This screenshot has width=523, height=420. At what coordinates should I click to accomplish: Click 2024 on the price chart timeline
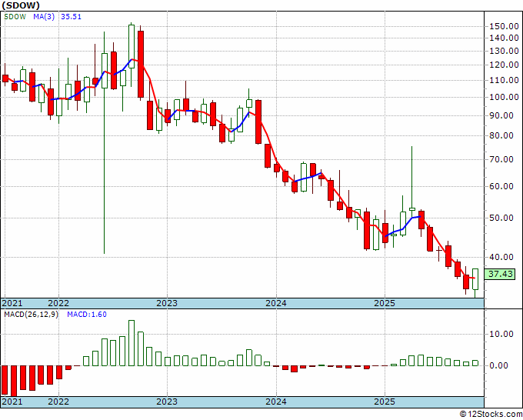coord(276,303)
